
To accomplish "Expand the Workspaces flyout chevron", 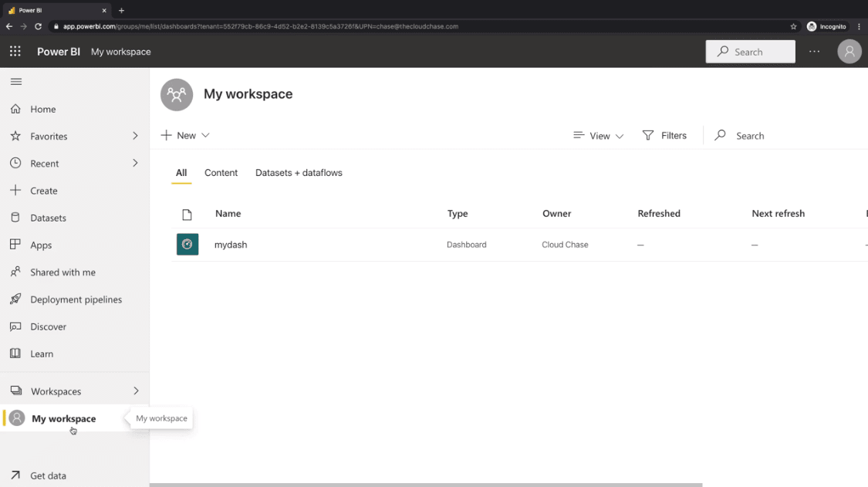I will [x=136, y=391].
